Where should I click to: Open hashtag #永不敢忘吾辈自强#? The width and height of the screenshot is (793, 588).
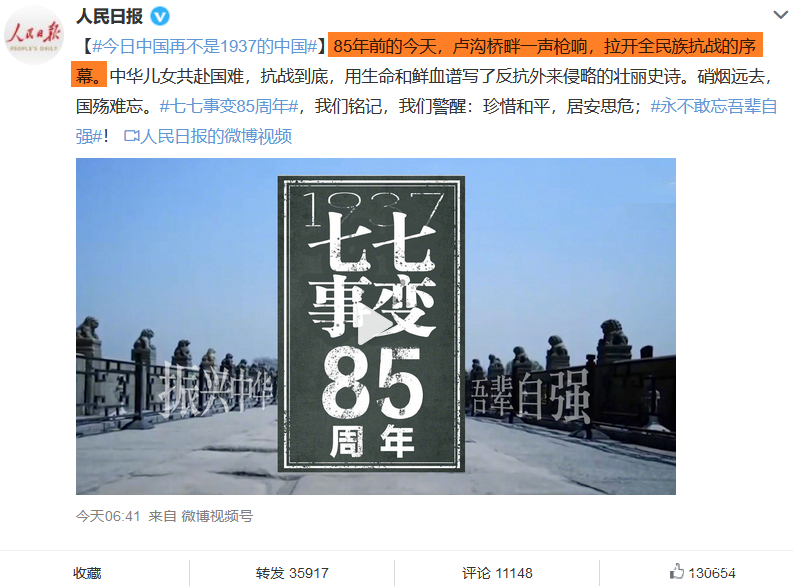point(426,121)
